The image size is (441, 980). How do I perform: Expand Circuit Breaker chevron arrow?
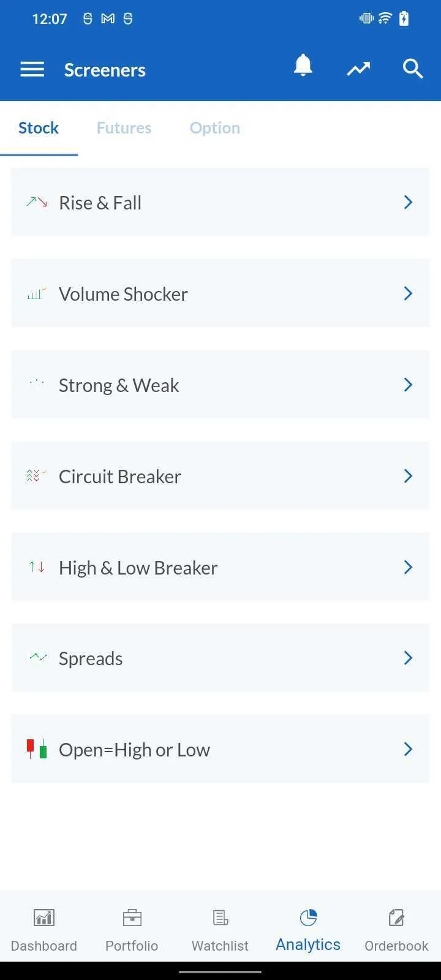click(408, 476)
